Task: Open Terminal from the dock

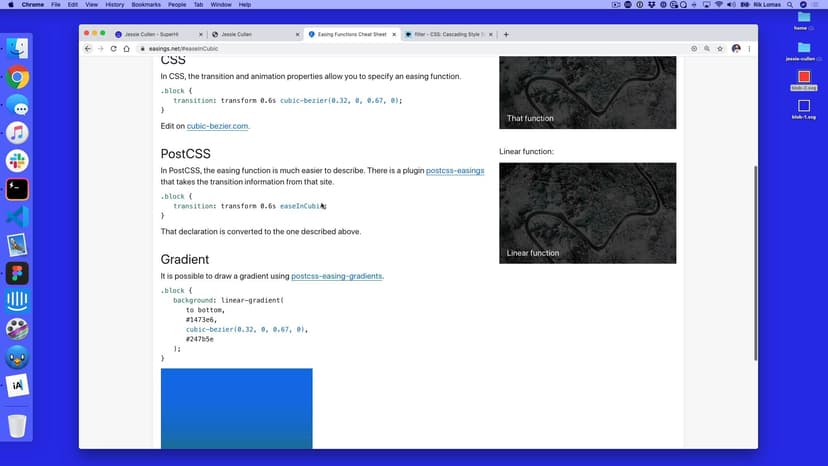Action: (x=17, y=189)
